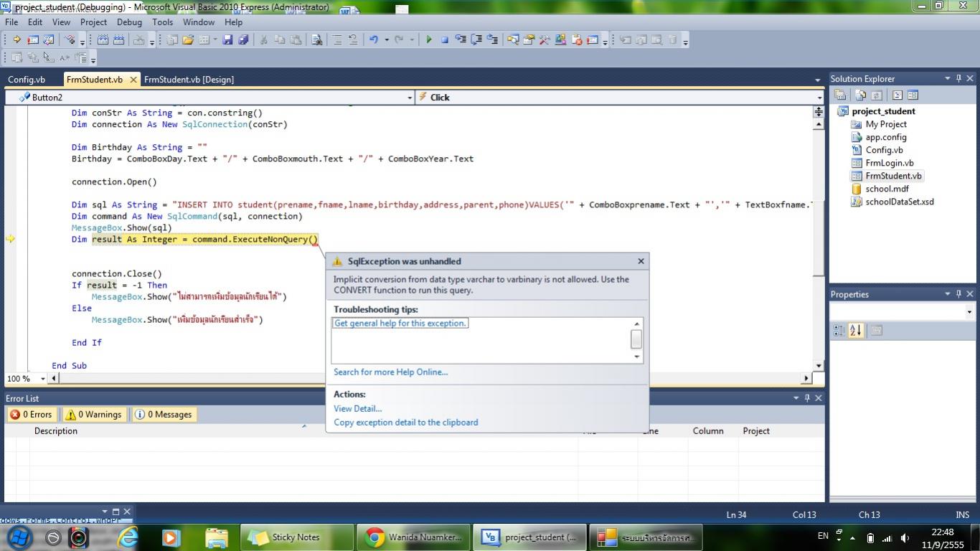Screen dimensions: 980x551
Task: Open the Toolbox hammer and wrench icon
Action: click(x=545, y=40)
